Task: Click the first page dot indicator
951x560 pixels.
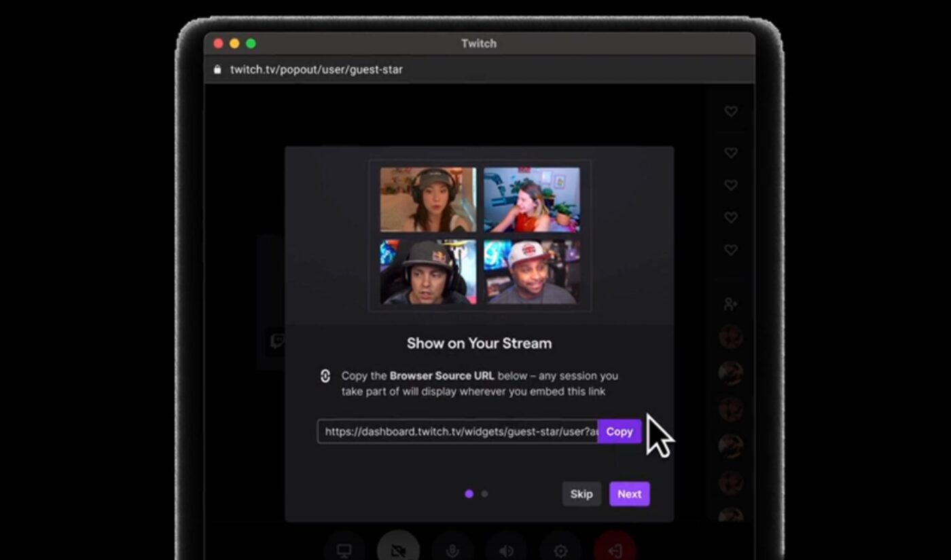Action: 470,493
